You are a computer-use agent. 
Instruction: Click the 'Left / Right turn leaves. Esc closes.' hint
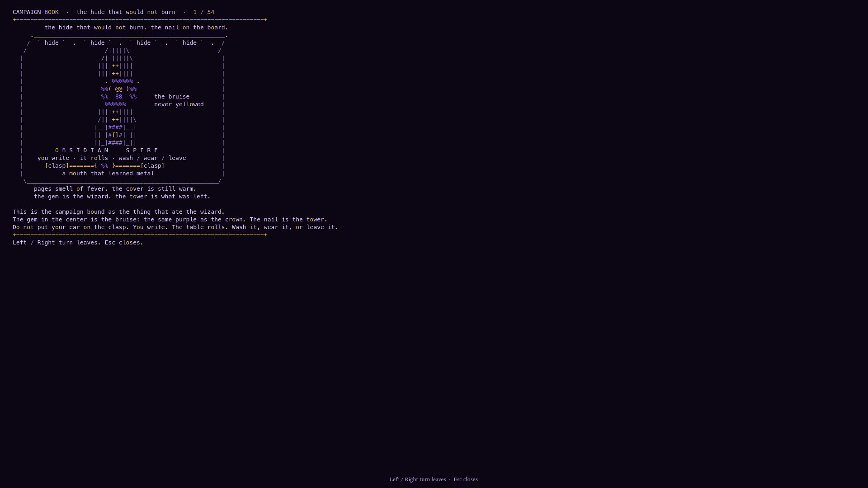tap(78, 243)
